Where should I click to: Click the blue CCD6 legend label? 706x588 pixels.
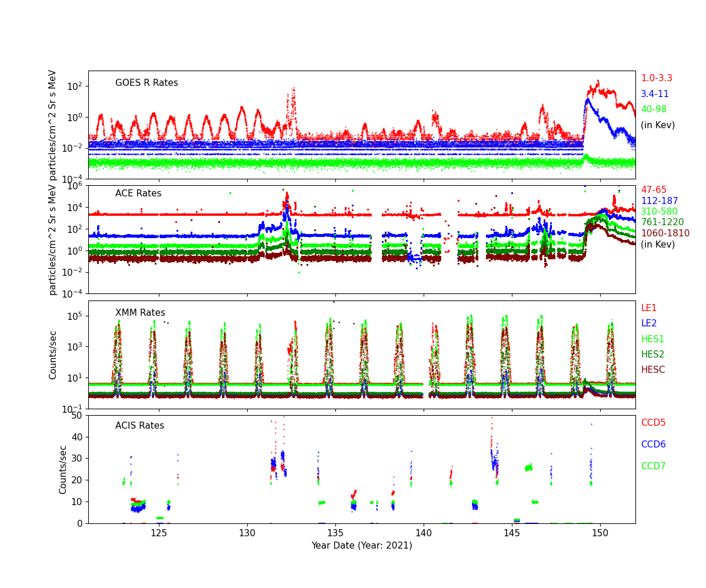click(x=653, y=445)
